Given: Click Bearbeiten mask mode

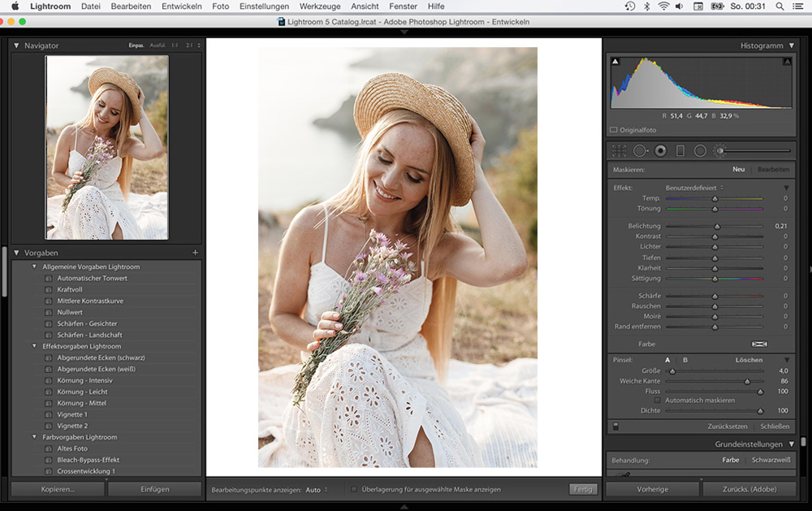Looking at the screenshot, I should coord(773,170).
